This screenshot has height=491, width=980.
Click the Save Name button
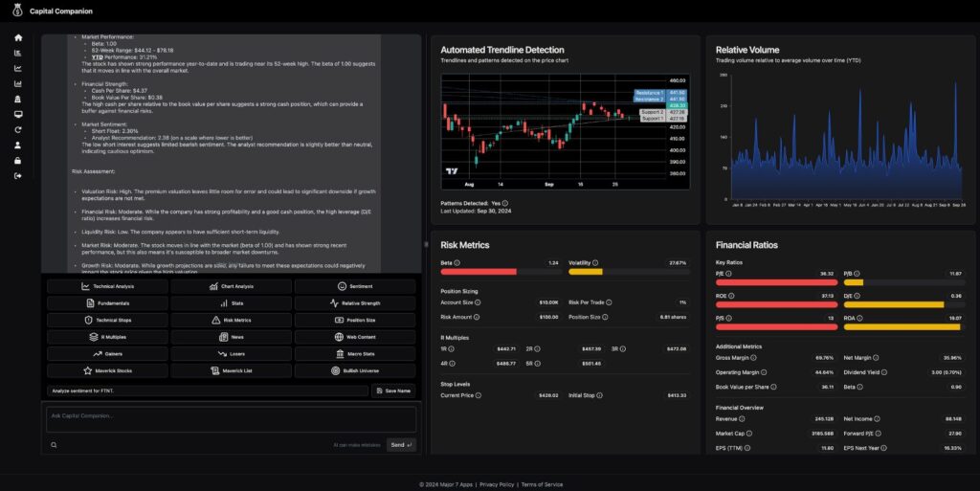click(393, 391)
